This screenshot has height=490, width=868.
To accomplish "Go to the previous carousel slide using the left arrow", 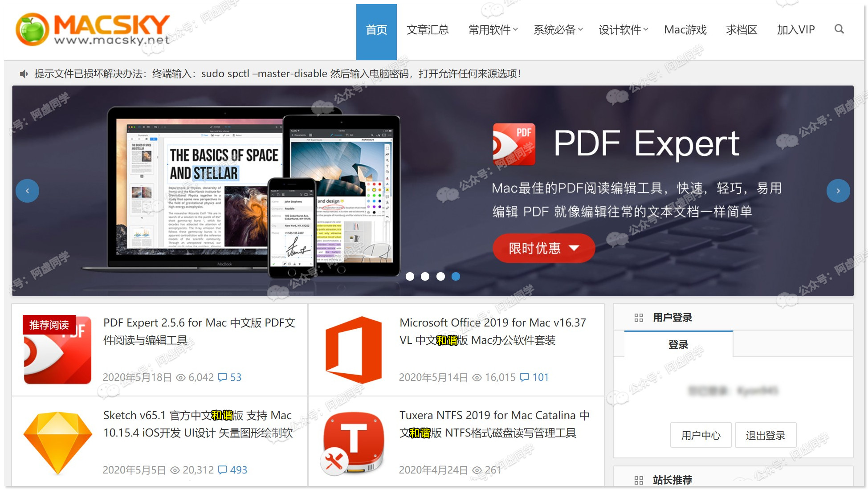I will 27,191.
